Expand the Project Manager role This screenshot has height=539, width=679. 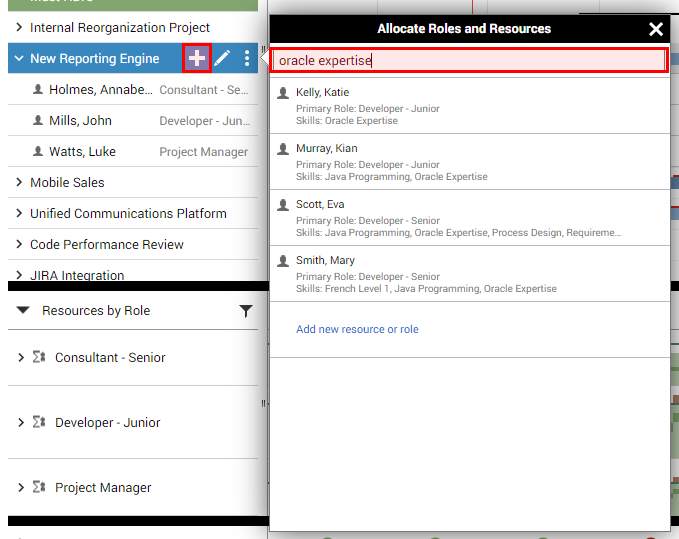pyautogui.click(x=21, y=488)
